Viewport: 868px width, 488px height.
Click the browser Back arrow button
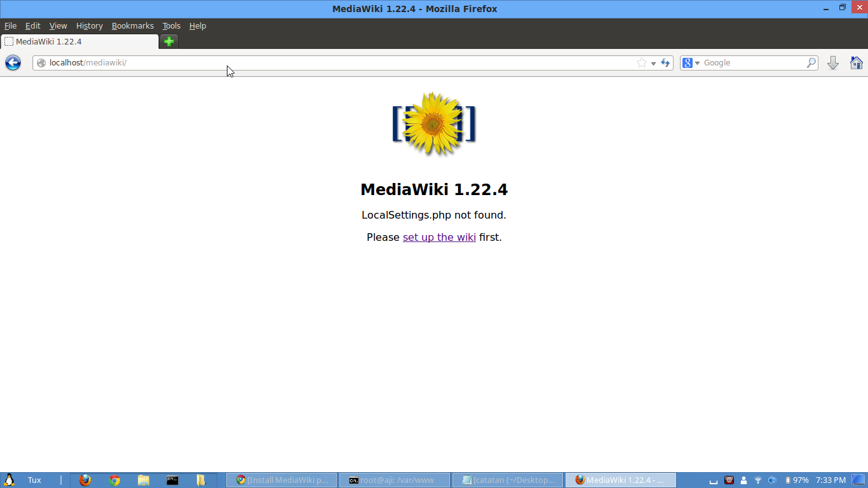pyautogui.click(x=13, y=62)
